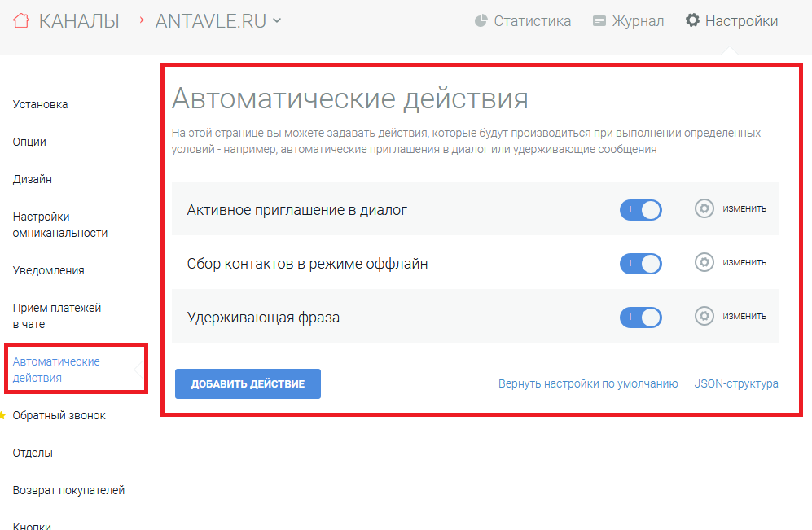This screenshot has width=812, height=530.
Task: Click the Настройки gear icon
Action: (692, 20)
